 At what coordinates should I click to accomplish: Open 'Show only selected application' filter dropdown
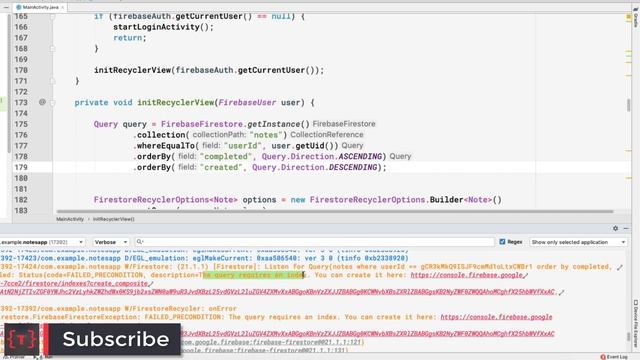point(578,242)
